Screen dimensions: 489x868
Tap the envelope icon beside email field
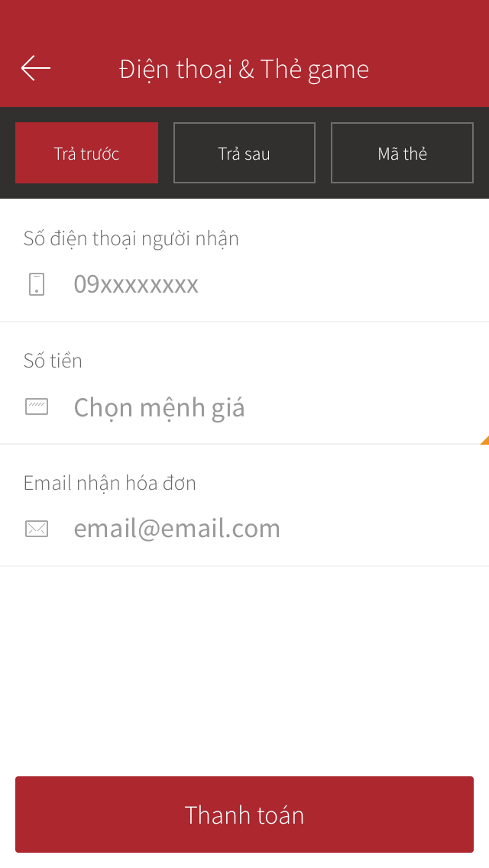pos(37,529)
